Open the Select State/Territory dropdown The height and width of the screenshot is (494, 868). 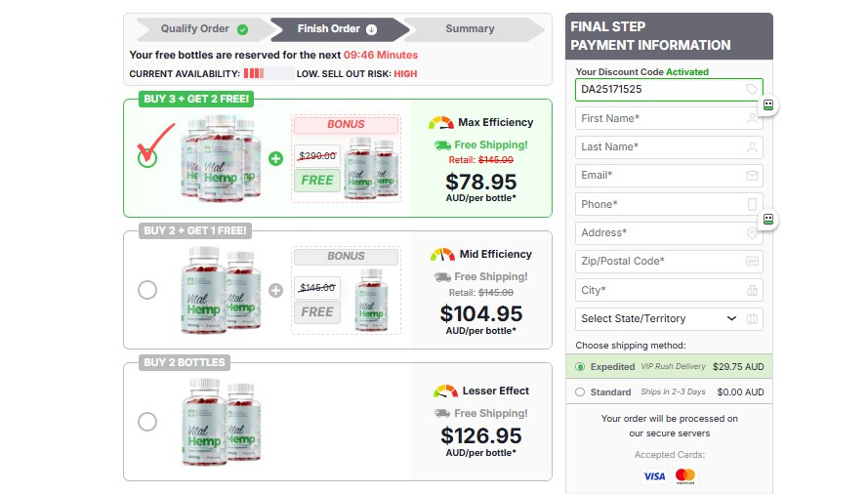click(x=659, y=318)
